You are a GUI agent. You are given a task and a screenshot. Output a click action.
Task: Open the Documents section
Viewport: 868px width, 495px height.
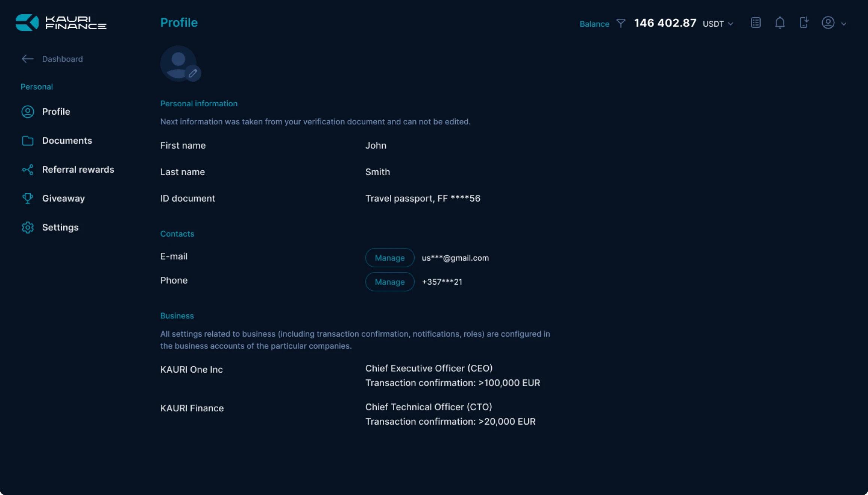click(x=67, y=141)
